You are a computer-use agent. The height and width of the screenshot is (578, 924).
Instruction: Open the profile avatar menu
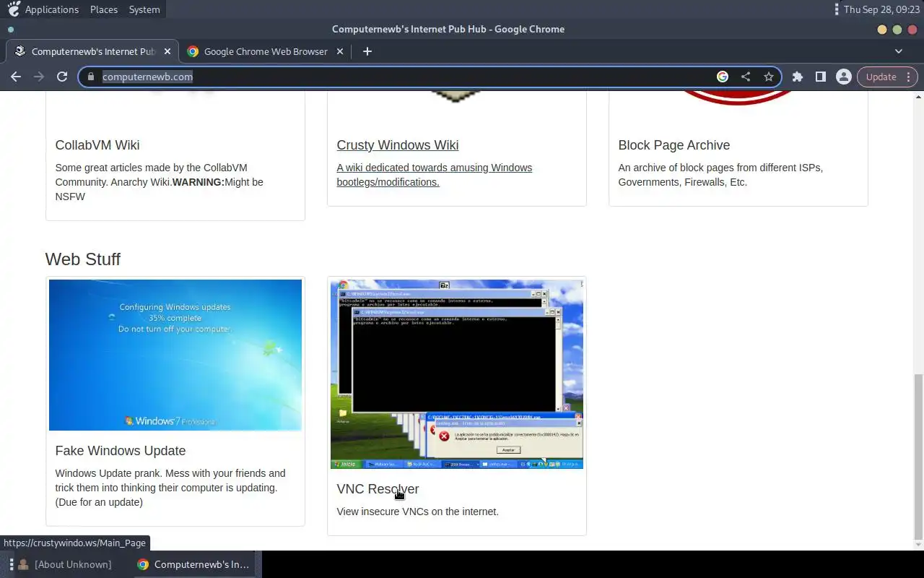(843, 77)
